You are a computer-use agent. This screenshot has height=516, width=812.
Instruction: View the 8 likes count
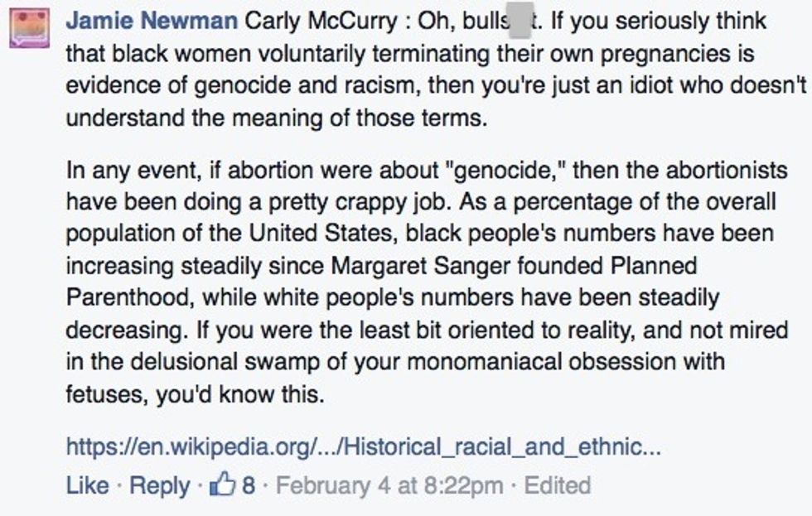pos(248,485)
